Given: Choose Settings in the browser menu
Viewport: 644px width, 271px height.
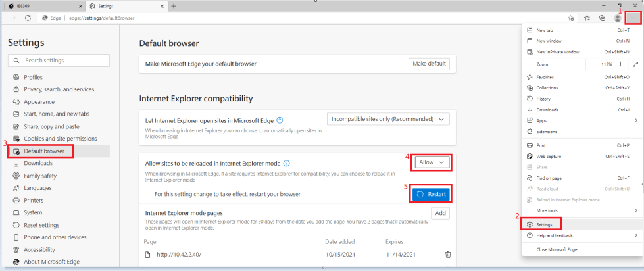Looking at the screenshot, I should coord(544,224).
